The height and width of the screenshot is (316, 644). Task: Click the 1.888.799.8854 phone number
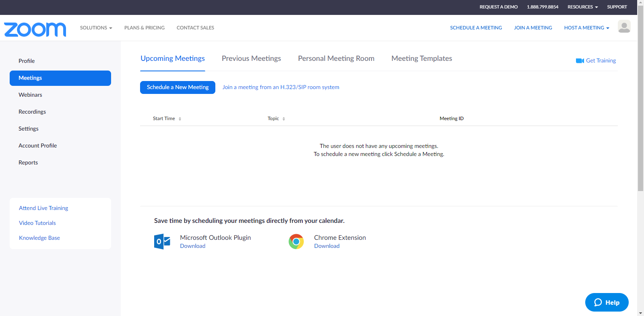[x=543, y=7]
